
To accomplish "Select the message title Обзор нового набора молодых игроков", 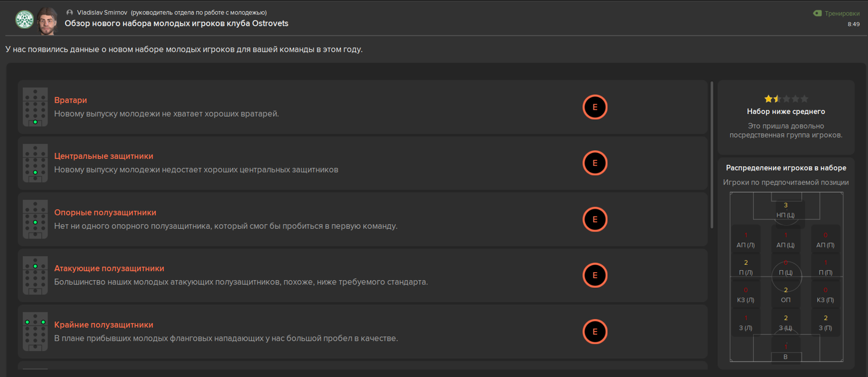I will (176, 24).
